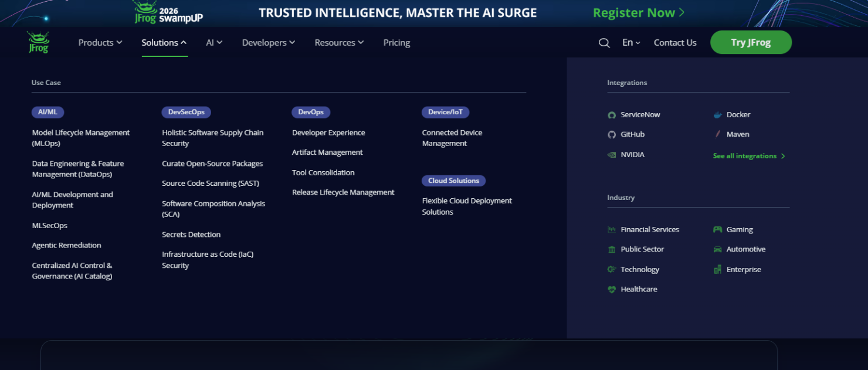
Task: Open the Pricing page
Action: point(396,43)
